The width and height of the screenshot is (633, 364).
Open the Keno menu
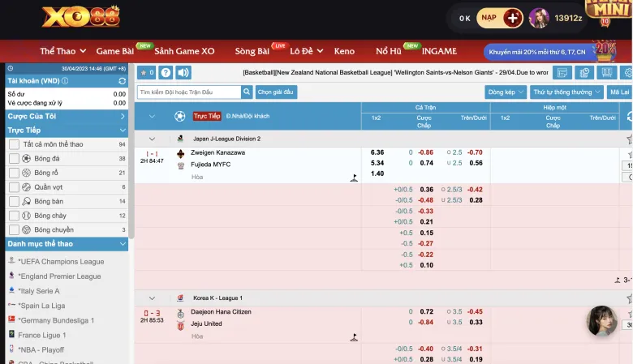tap(344, 51)
